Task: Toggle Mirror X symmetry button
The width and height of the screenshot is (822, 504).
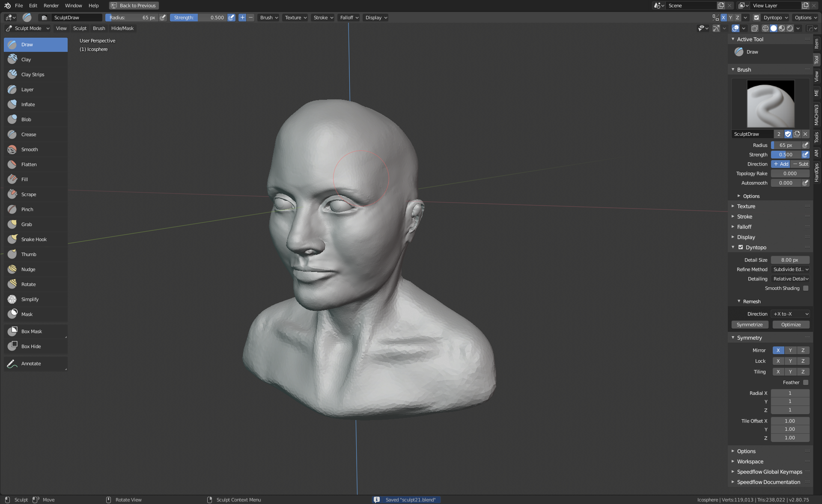Action: [778, 350]
